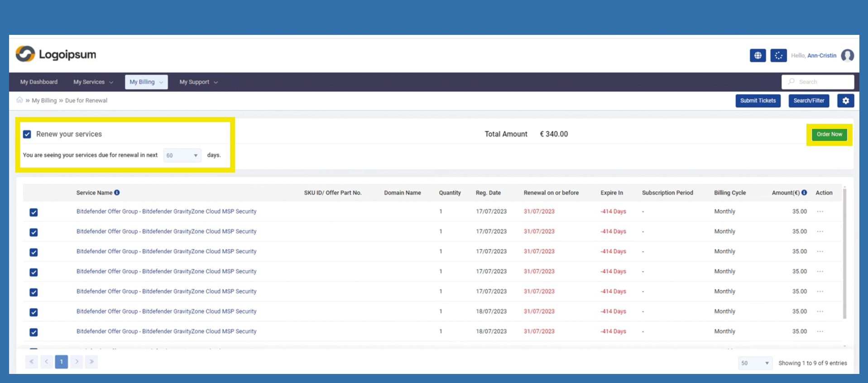Open action ellipsis menu for first service row
868x383 pixels.
(820, 211)
